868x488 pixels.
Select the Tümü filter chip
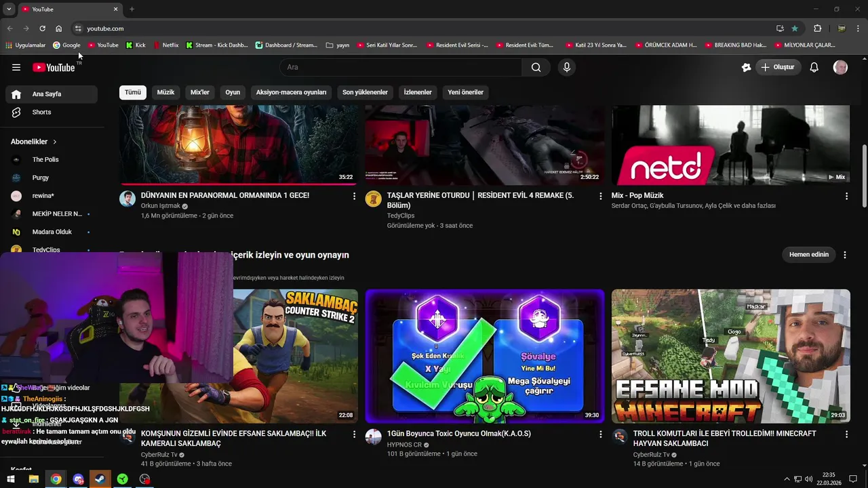coord(133,92)
